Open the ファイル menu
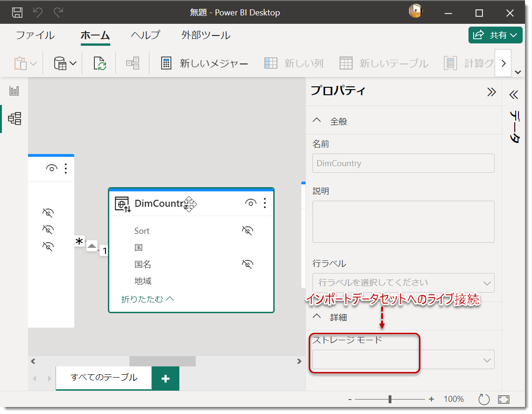This screenshot has height=414, width=532. 35,35
